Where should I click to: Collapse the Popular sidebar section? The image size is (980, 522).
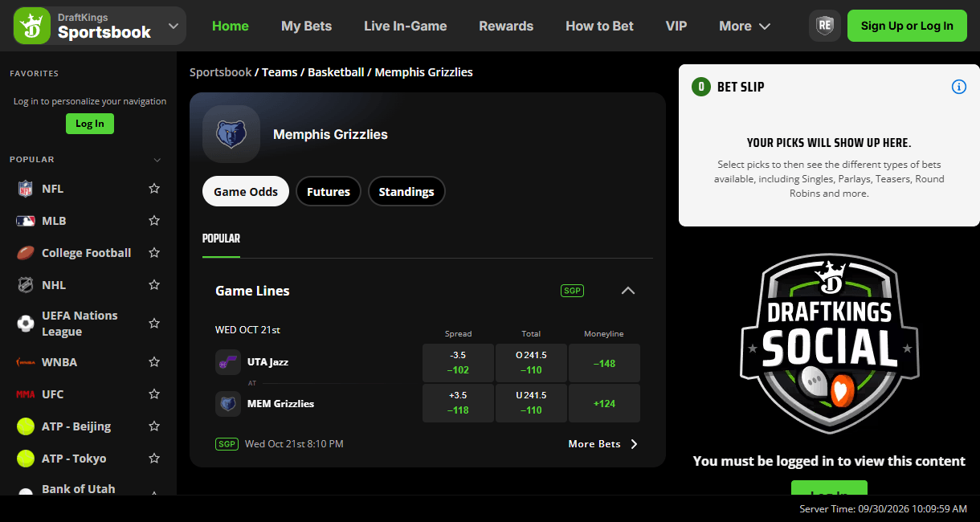click(157, 160)
